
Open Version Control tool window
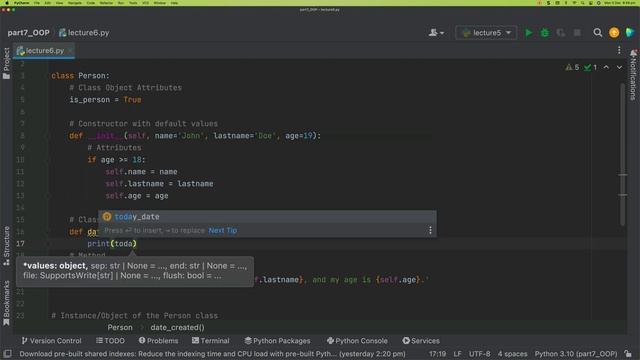tap(51, 341)
